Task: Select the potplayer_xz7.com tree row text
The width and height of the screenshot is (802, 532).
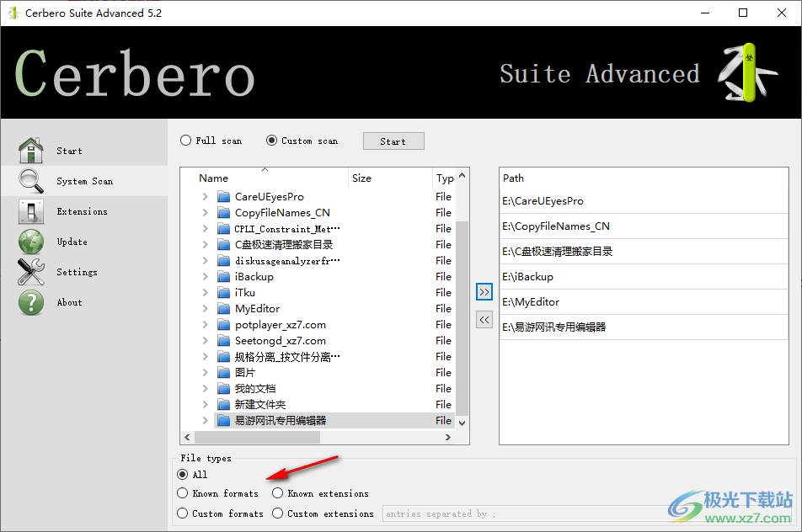Action: pos(281,325)
